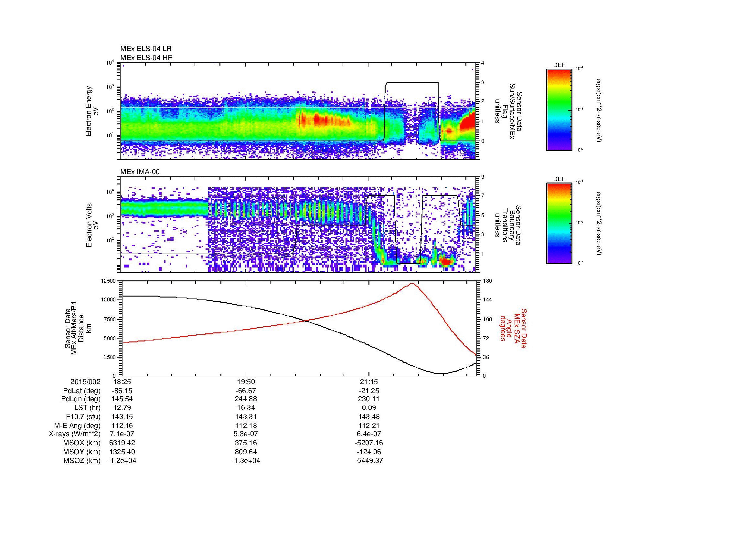Click the MSOX (km) row label
This screenshot has height=534, width=756.
pos(82,443)
